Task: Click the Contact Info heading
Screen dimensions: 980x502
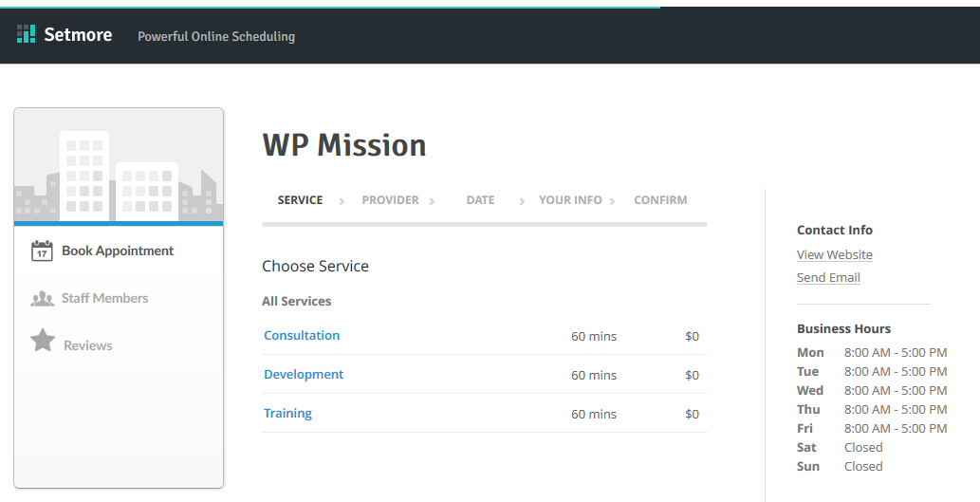Action: (x=834, y=230)
